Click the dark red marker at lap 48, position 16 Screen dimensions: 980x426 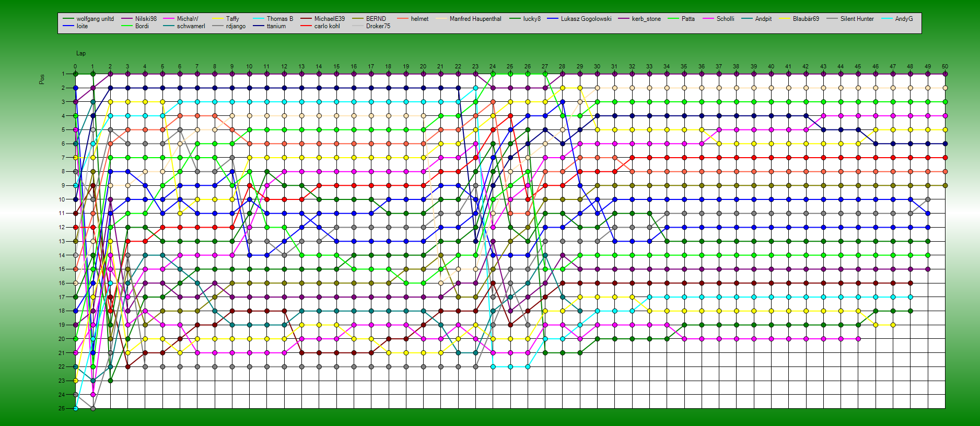(910, 283)
